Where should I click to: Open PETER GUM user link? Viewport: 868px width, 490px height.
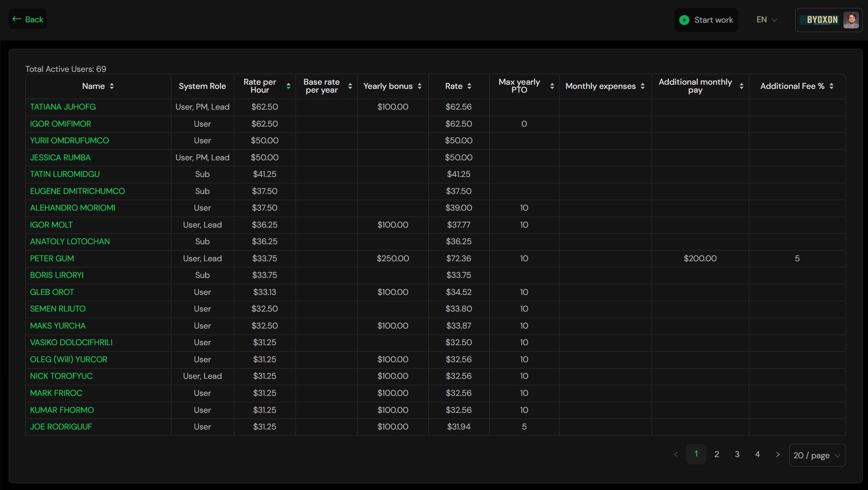pyautogui.click(x=52, y=259)
